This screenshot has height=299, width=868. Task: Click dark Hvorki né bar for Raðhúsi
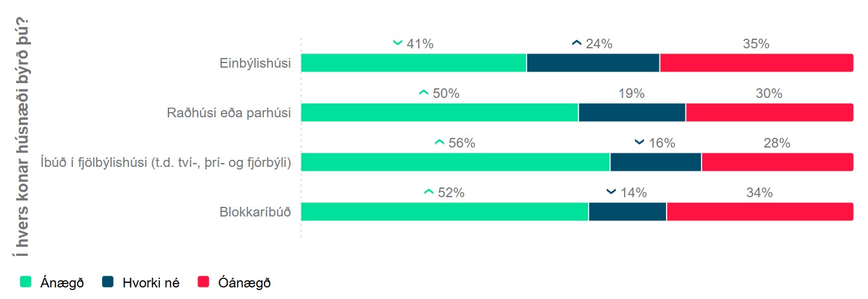(x=632, y=113)
